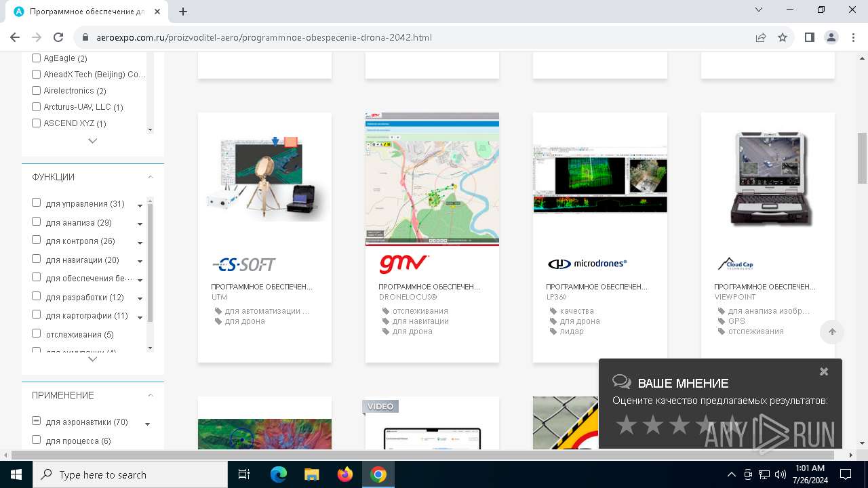View site information lock icon
Screen dimensions: 868x488
click(x=85, y=37)
